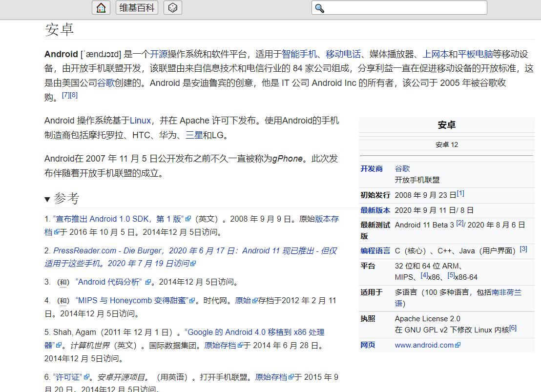Click the 安卓 12 infobox caption
The height and width of the screenshot is (392, 541).
446,144
